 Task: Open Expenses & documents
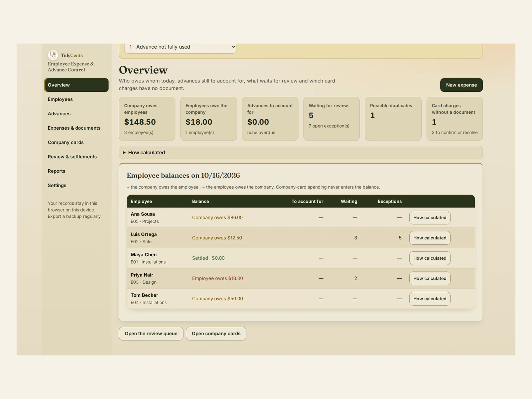(x=76, y=128)
